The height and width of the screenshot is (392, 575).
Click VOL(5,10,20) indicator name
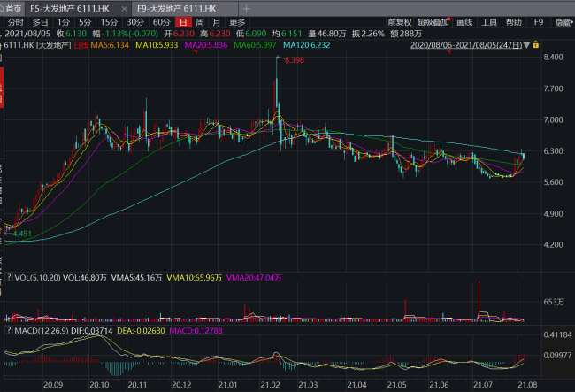point(37,278)
